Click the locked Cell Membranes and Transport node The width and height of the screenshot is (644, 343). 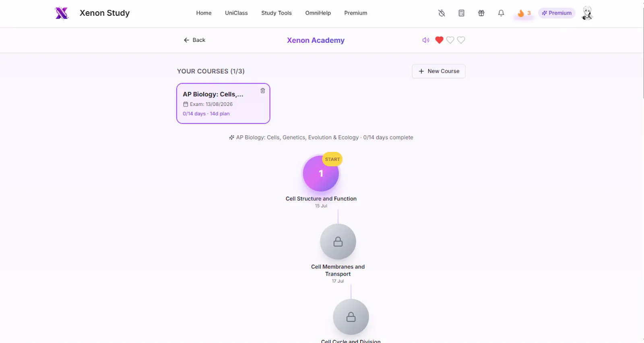338,242
